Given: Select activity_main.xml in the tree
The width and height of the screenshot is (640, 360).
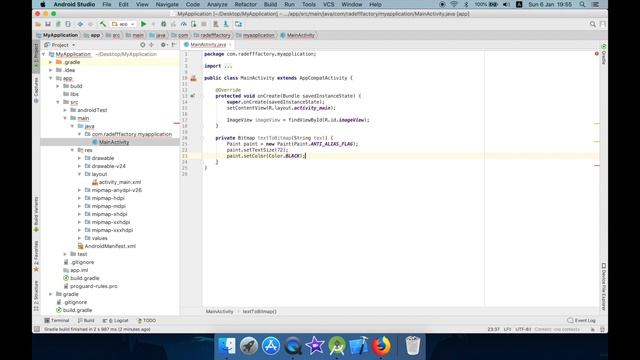Looking at the screenshot, I should coord(120,182).
